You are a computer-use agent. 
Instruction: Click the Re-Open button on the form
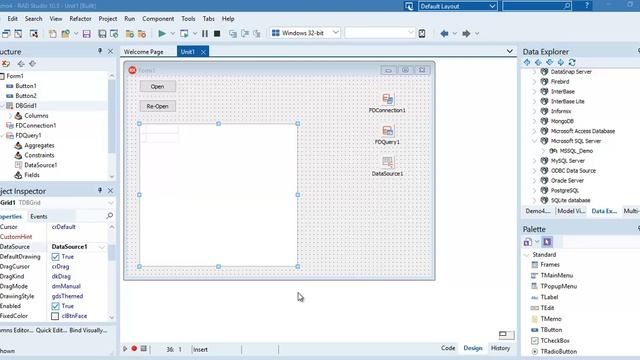point(158,106)
